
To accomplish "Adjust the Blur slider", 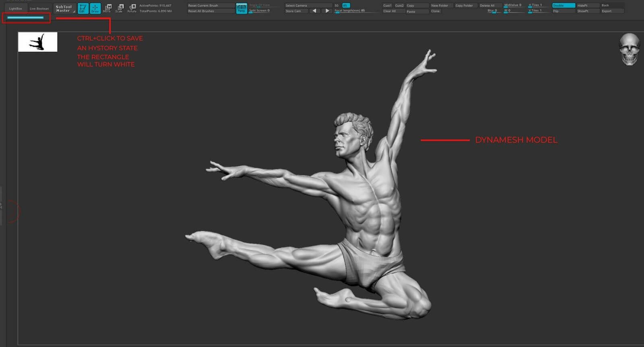I will point(494,11).
